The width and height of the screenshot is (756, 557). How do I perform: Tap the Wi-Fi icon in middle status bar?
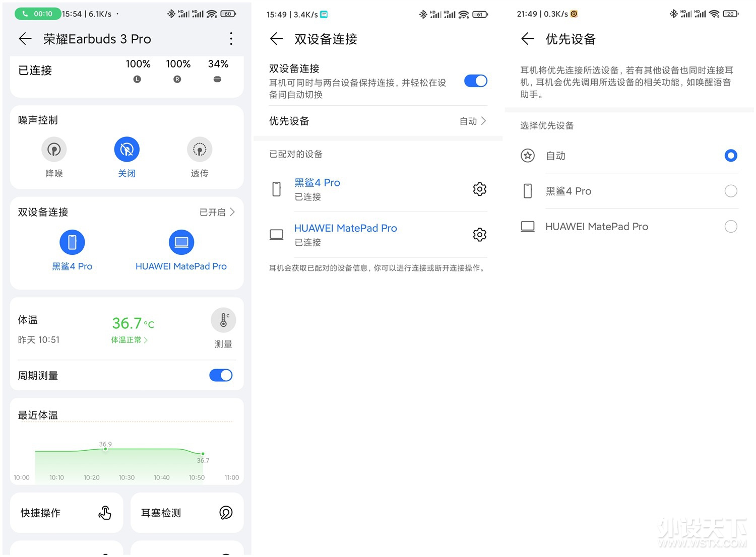coord(464,15)
